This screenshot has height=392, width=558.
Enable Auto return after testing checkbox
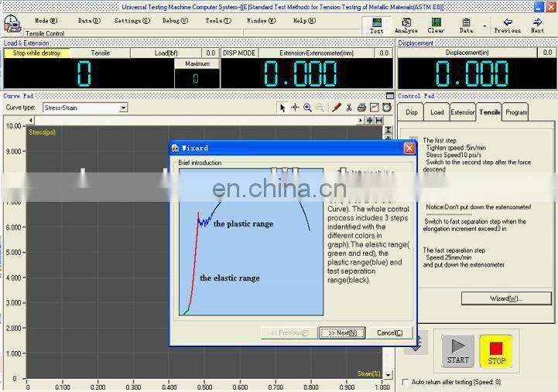click(x=407, y=382)
